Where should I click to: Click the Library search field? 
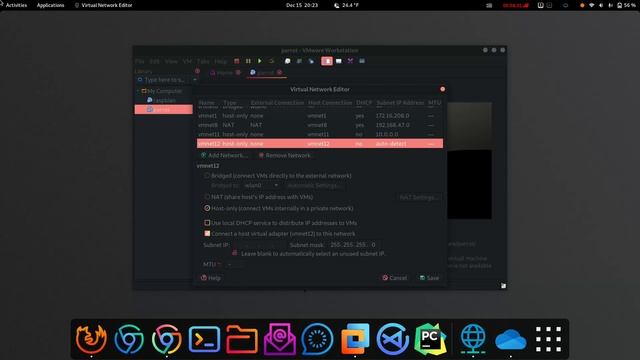coord(164,80)
